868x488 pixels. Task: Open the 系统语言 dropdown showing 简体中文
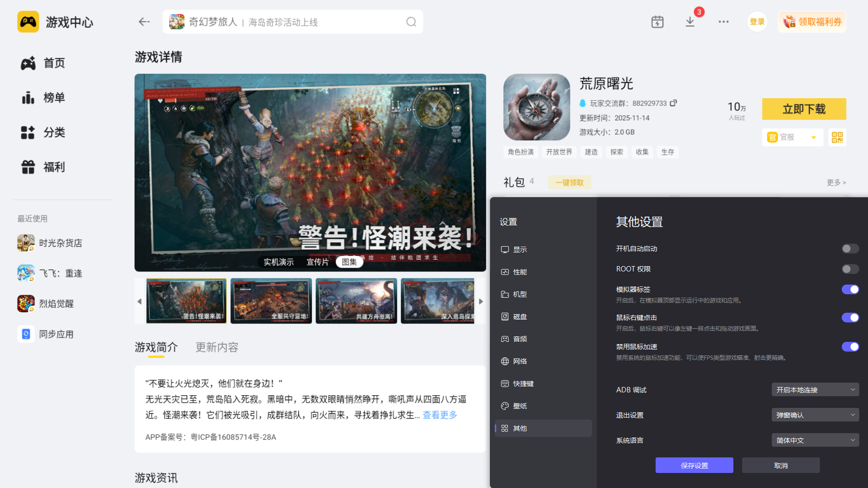coord(815,440)
